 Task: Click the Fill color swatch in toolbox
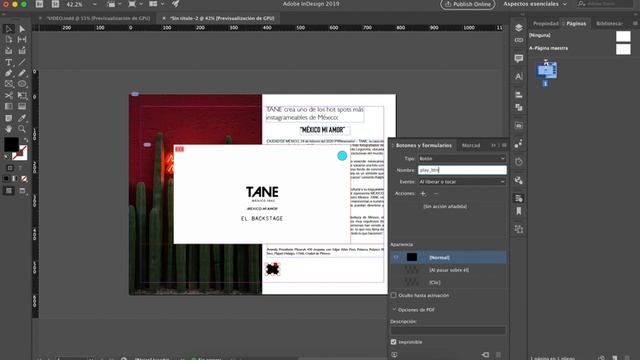tap(11, 144)
